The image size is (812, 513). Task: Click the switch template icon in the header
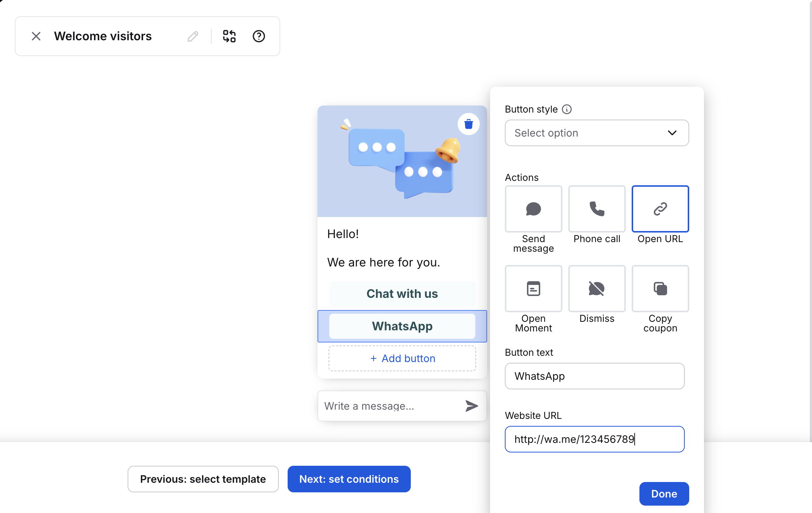click(x=229, y=36)
